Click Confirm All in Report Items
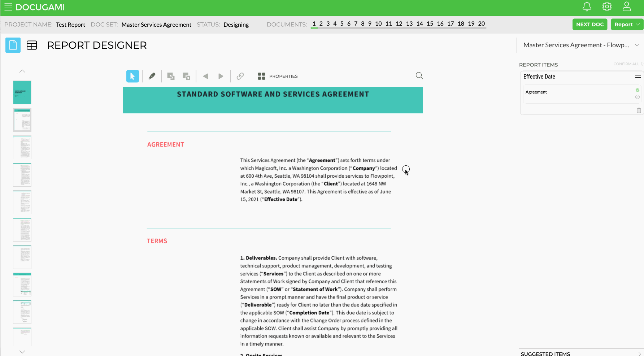This screenshot has width=644, height=356. click(x=627, y=64)
